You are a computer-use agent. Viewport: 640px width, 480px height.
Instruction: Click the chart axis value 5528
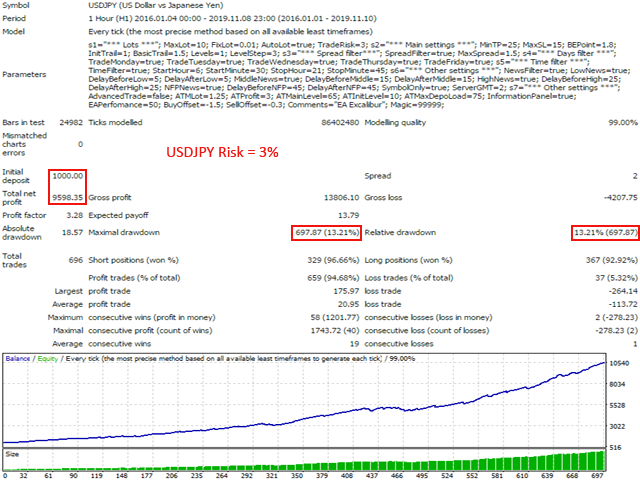click(x=617, y=405)
